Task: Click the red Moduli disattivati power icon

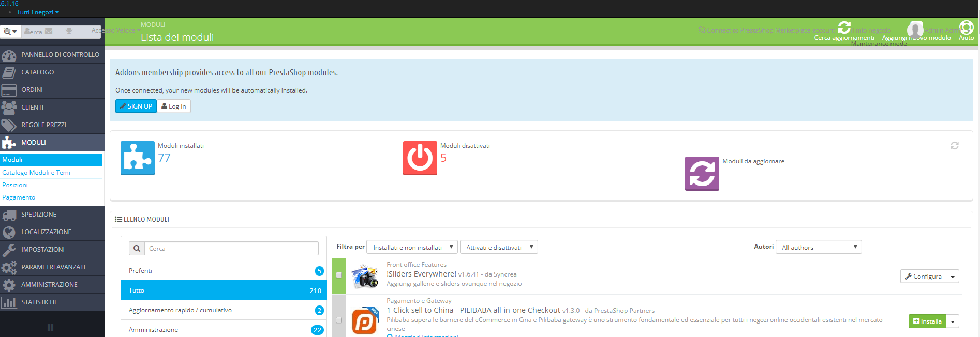Action: point(420,158)
